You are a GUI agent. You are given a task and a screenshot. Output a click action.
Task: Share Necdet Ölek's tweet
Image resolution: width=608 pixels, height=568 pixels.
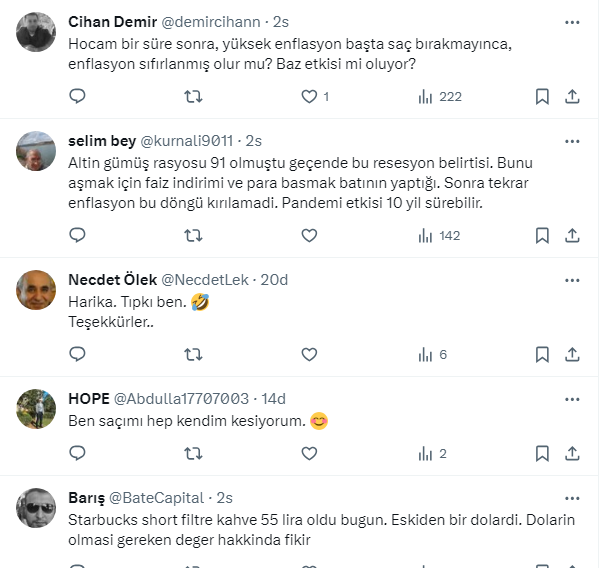pos(572,354)
